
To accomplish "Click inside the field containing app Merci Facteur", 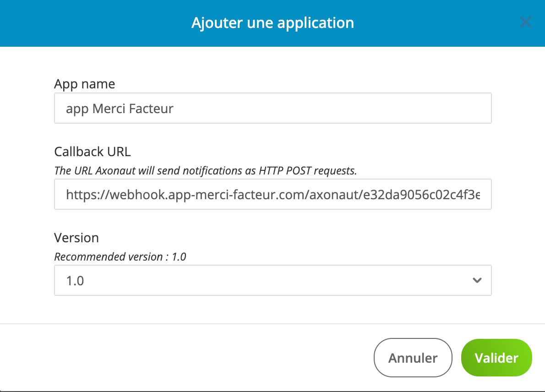I will [273, 108].
